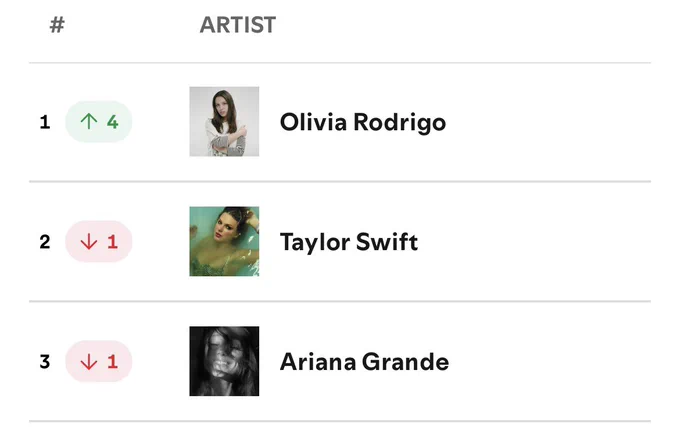Screen dimensions: 680x427
Task: Click the rank number 3
Action: coord(45,361)
